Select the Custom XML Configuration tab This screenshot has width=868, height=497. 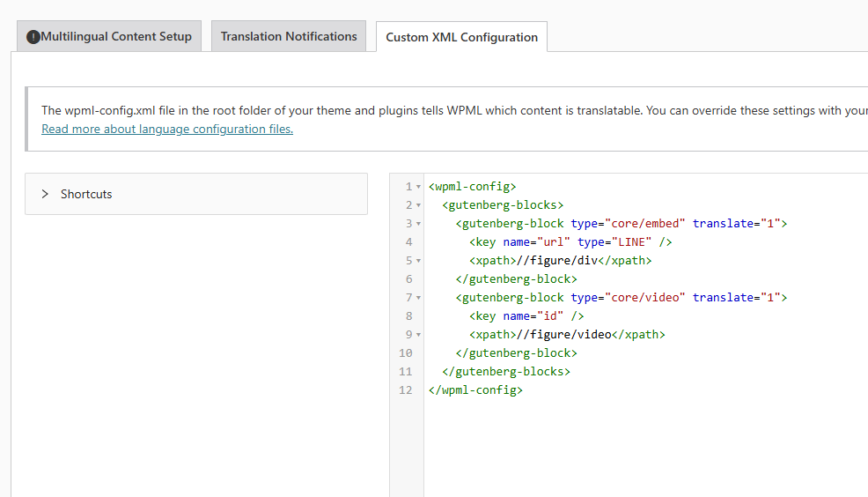[461, 37]
